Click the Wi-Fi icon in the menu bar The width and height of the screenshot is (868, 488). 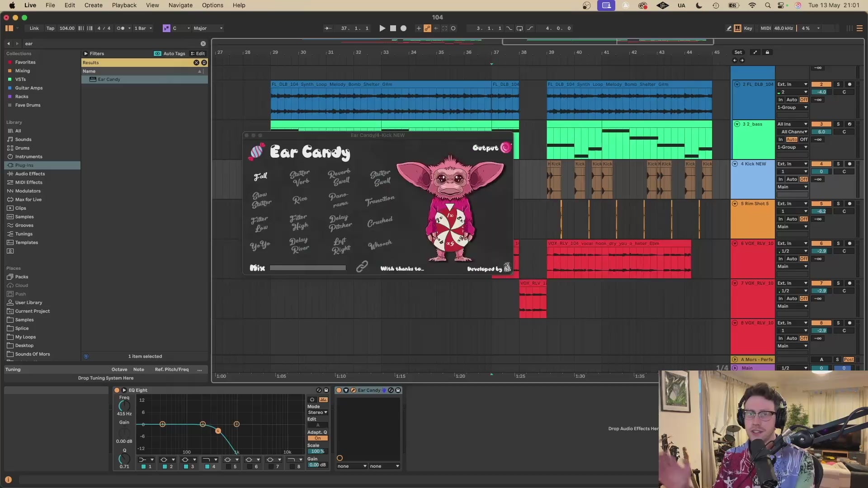tap(752, 5)
